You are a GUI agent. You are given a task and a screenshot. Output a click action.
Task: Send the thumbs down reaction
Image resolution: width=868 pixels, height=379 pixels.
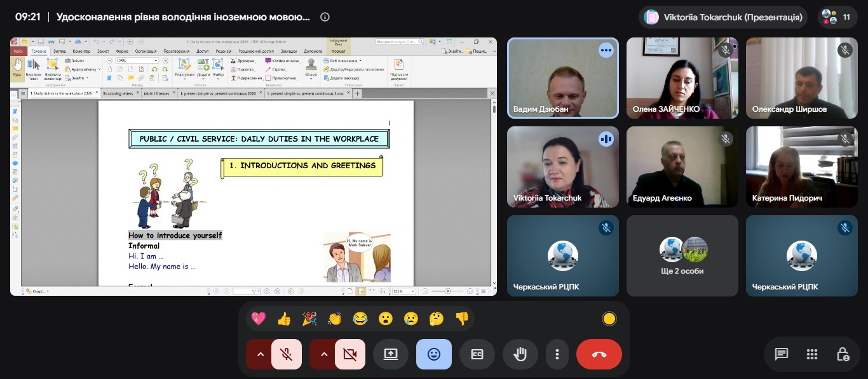[462, 318]
